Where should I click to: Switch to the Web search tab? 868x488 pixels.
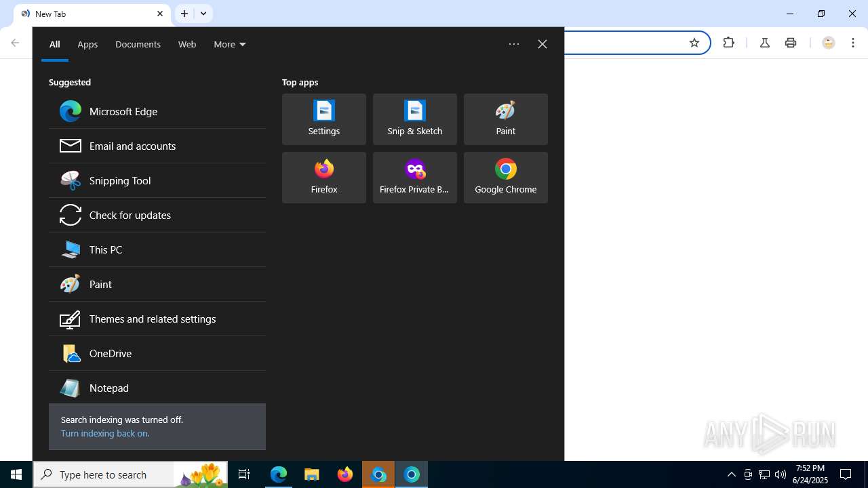[x=187, y=44]
